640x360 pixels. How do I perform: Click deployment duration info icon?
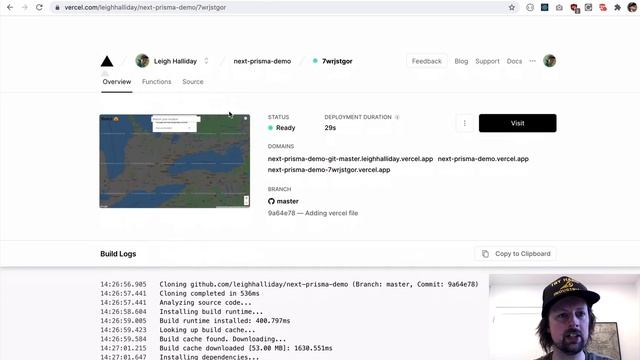[397, 117]
